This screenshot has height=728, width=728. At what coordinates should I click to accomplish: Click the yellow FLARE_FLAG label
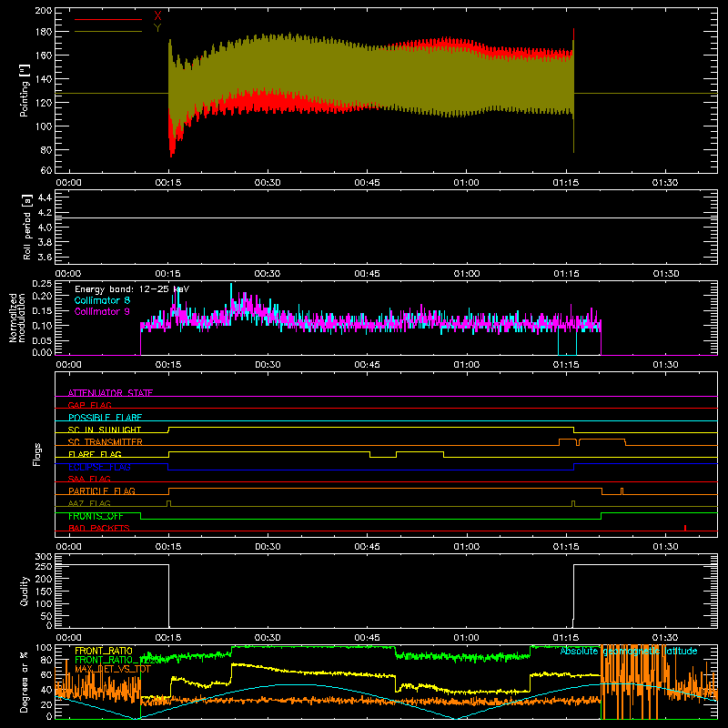click(x=95, y=454)
